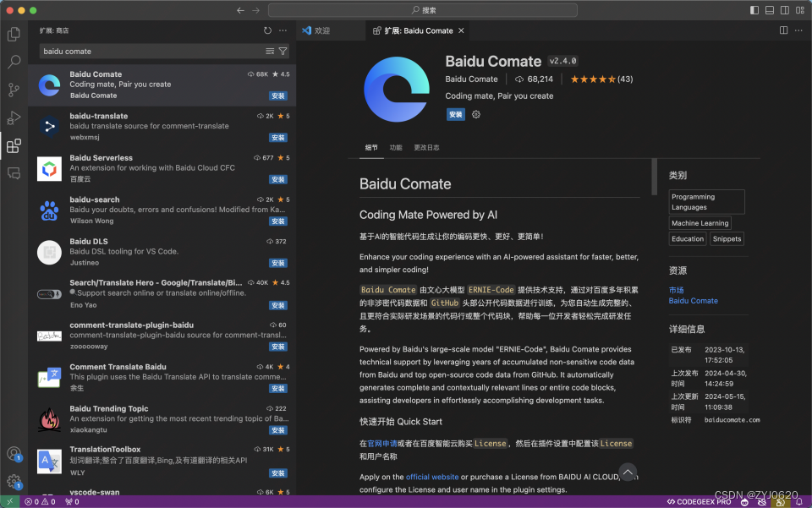The image size is (812, 508).
Task: Click the title bar command search box
Action: tap(423, 10)
